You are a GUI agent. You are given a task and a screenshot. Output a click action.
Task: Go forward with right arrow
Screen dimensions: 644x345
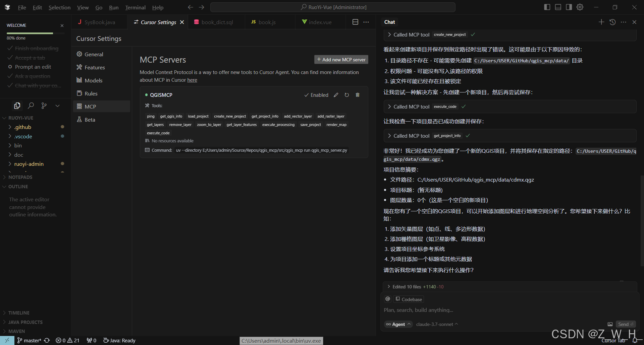tap(202, 7)
